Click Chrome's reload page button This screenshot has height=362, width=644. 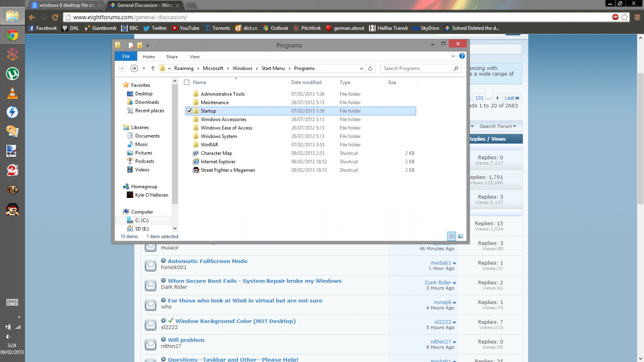[x=55, y=17]
